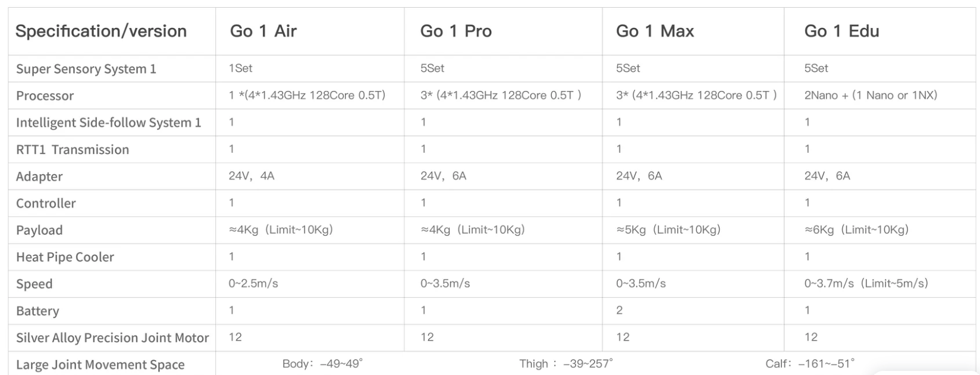Click the 1Set cell under Go 1 Air
Screen dimensions: 980x375
click(x=240, y=68)
